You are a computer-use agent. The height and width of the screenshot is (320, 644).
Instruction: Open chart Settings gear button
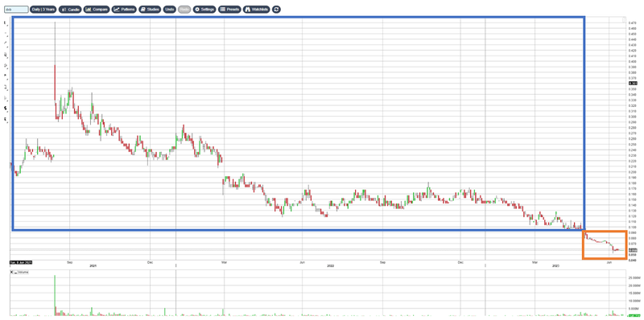tap(204, 9)
